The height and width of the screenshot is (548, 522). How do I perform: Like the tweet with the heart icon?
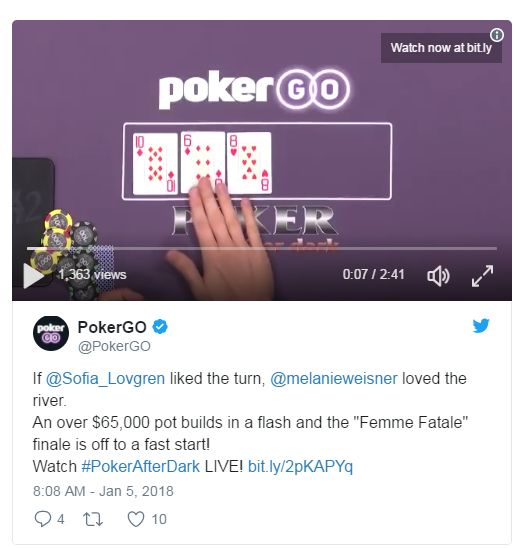tap(136, 519)
